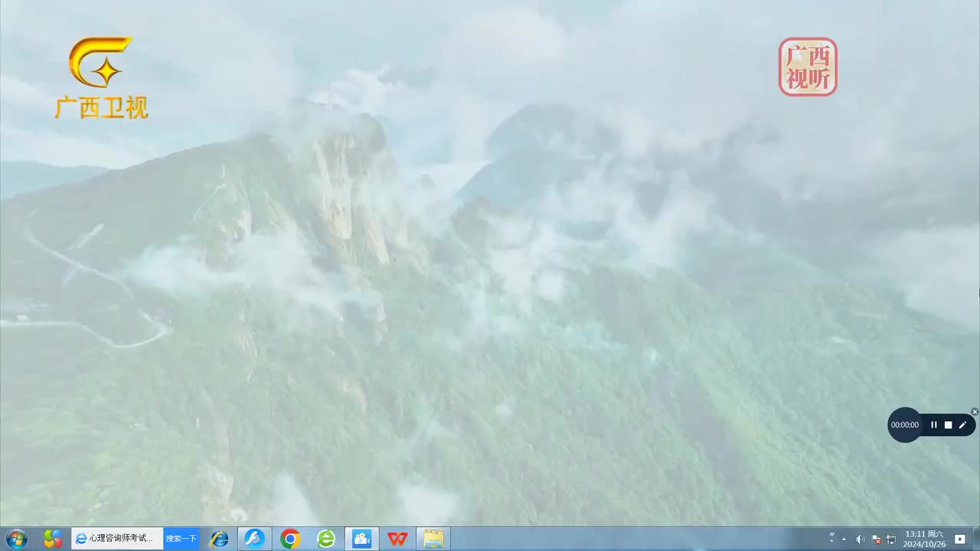
Task: Switch to the 心理咨询师考试 browser window
Action: click(x=117, y=539)
